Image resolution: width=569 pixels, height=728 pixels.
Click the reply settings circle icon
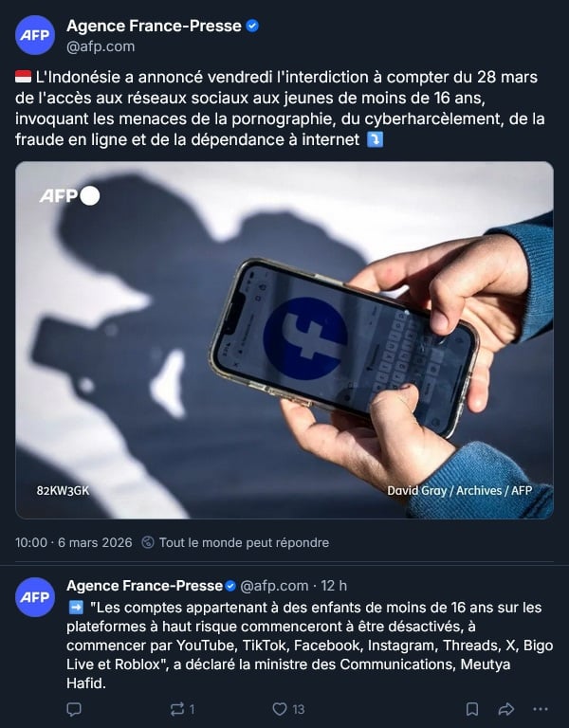(x=148, y=542)
